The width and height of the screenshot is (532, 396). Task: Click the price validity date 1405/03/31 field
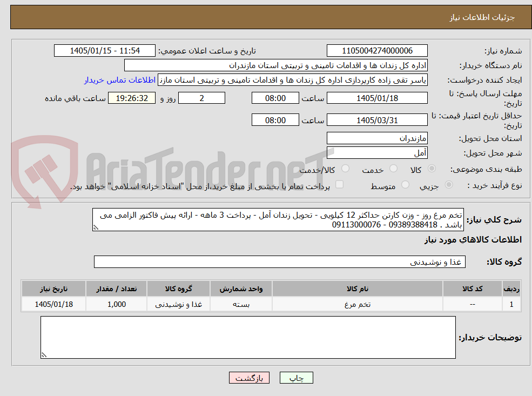[x=377, y=120]
